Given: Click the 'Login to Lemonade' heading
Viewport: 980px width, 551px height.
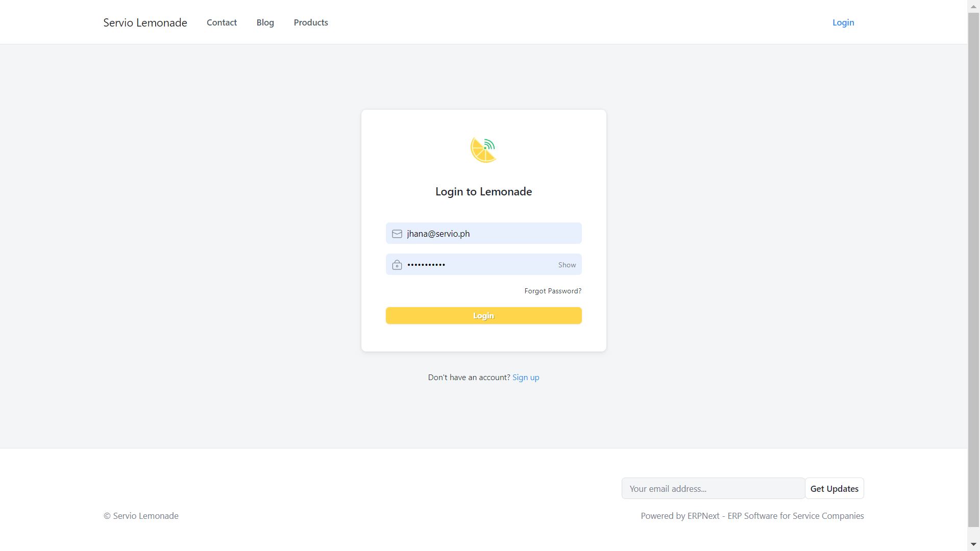Looking at the screenshot, I should click(x=483, y=192).
